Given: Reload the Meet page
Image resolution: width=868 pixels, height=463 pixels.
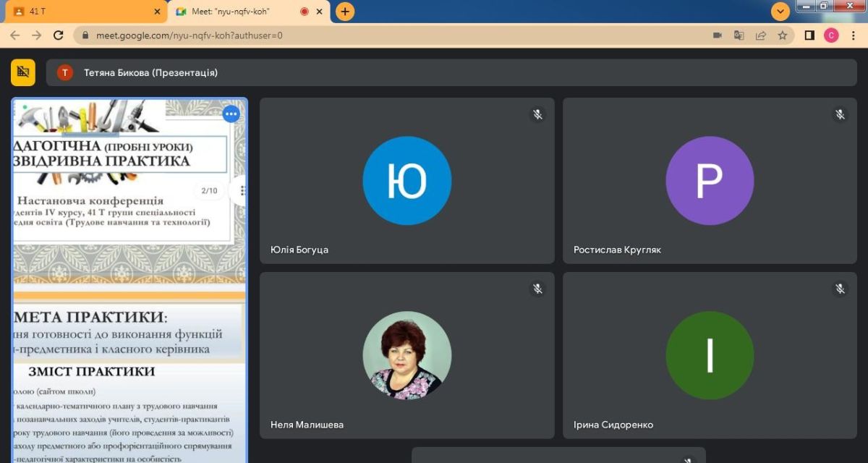Looking at the screenshot, I should click(59, 35).
